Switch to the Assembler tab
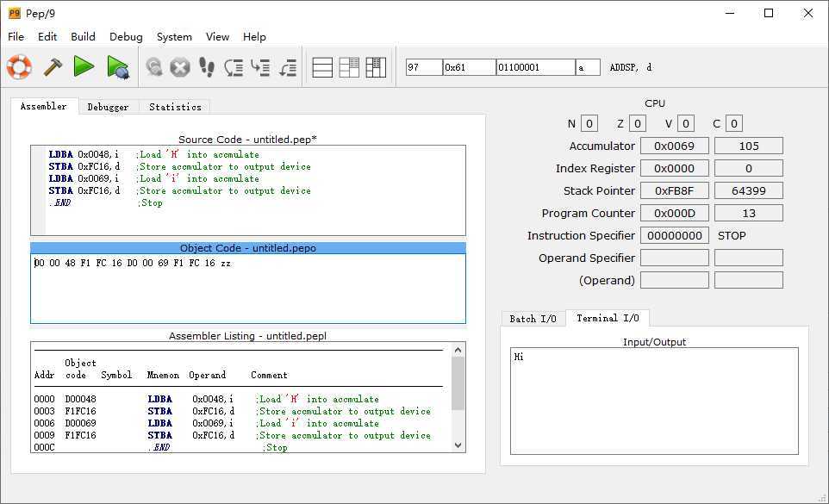This screenshot has width=829, height=504. (44, 106)
